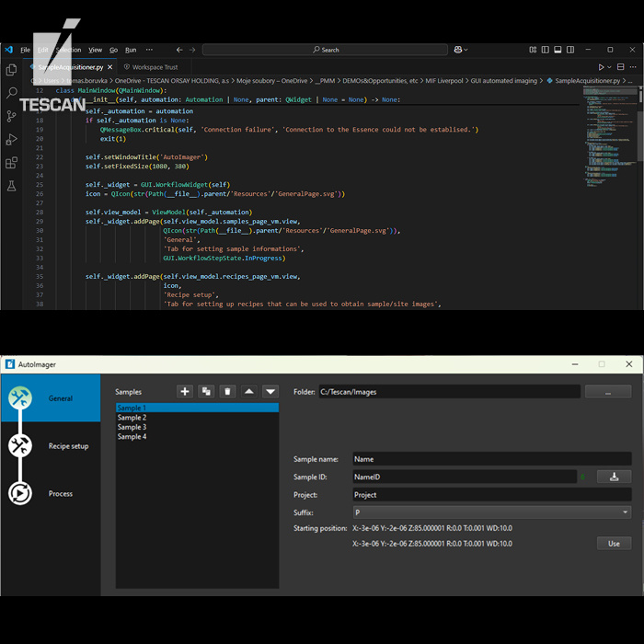
Task: Duplicate the selected sample
Action: [x=206, y=391]
